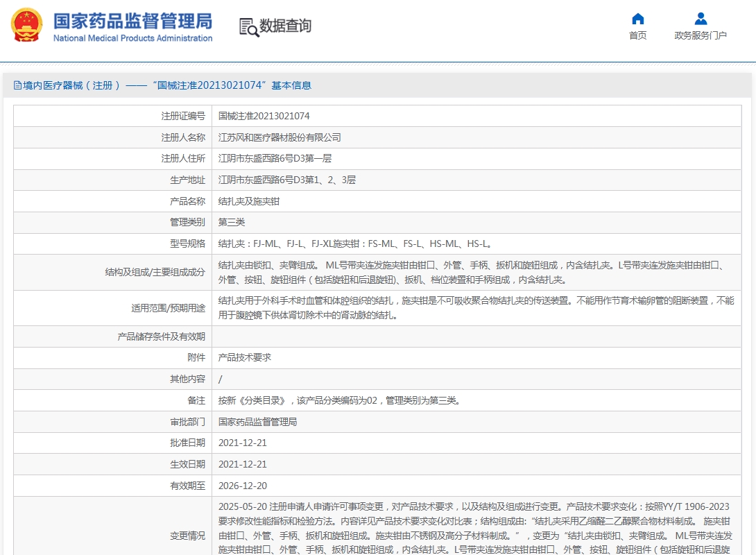This screenshot has height=555, width=756.
Task: Click the 型号规格 label cell
Action: [113, 244]
